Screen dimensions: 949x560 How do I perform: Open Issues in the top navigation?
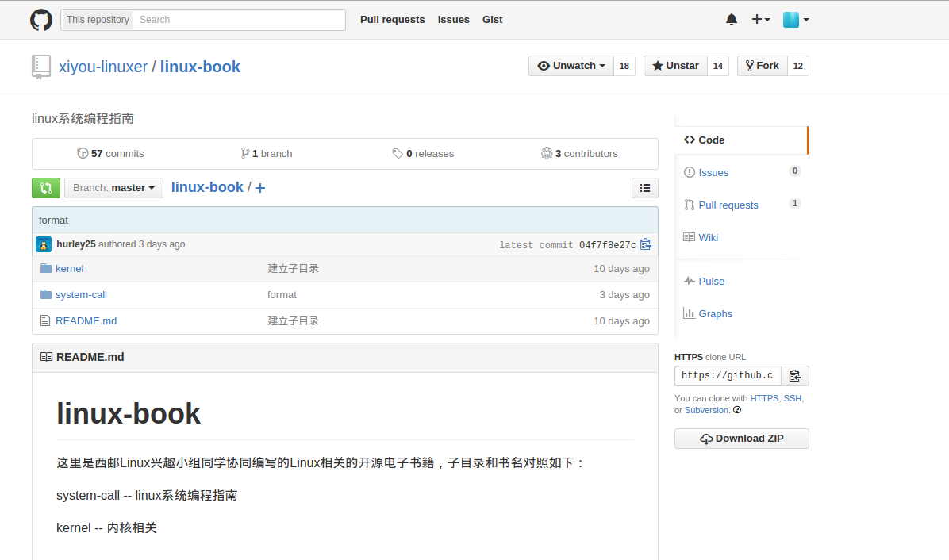tap(453, 19)
